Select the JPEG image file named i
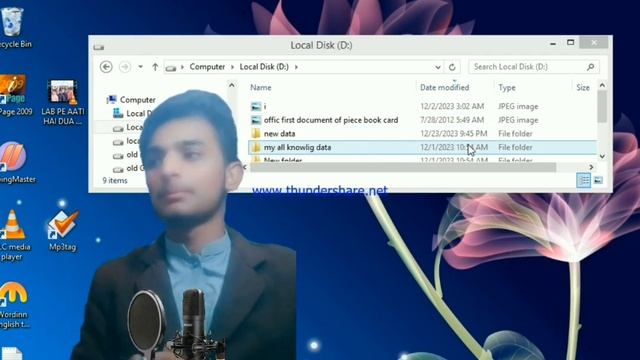 coord(265,107)
